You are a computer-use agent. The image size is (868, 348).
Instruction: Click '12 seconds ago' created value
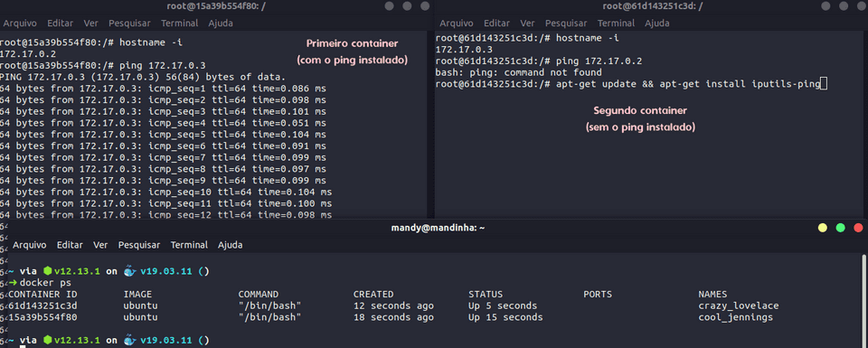pos(393,306)
